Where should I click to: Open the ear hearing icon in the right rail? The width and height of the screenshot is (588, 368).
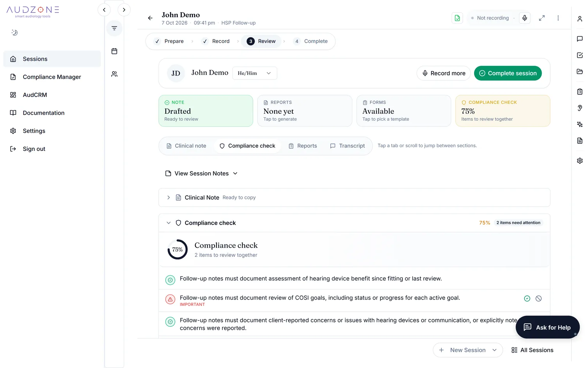click(x=580, y=108)
